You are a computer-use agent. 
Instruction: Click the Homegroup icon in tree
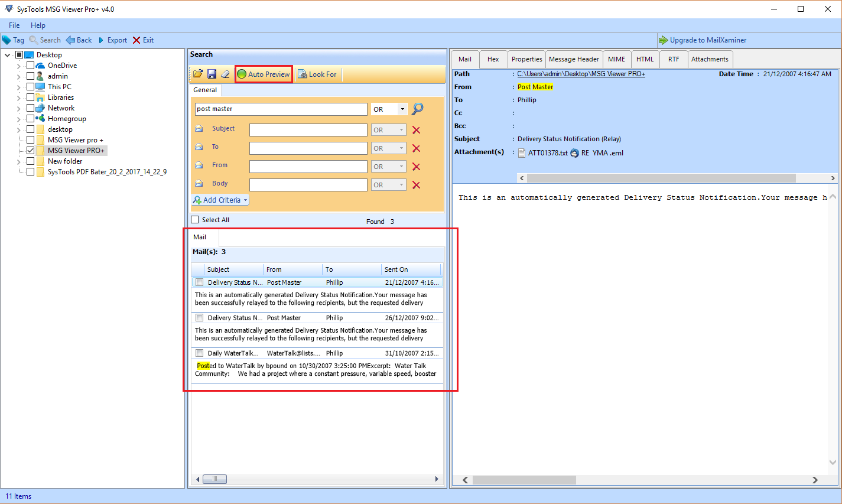[x=40, y=119]
